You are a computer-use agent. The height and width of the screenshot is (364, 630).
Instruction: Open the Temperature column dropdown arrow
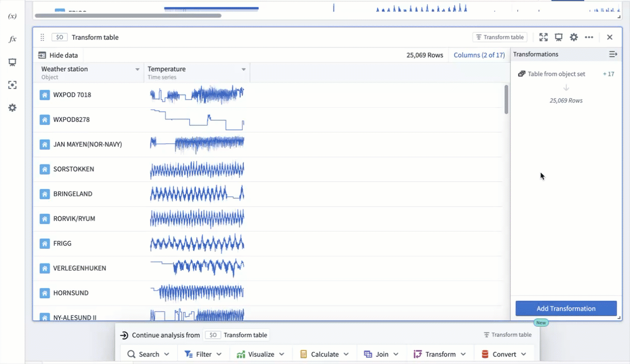tap(244, 69)
